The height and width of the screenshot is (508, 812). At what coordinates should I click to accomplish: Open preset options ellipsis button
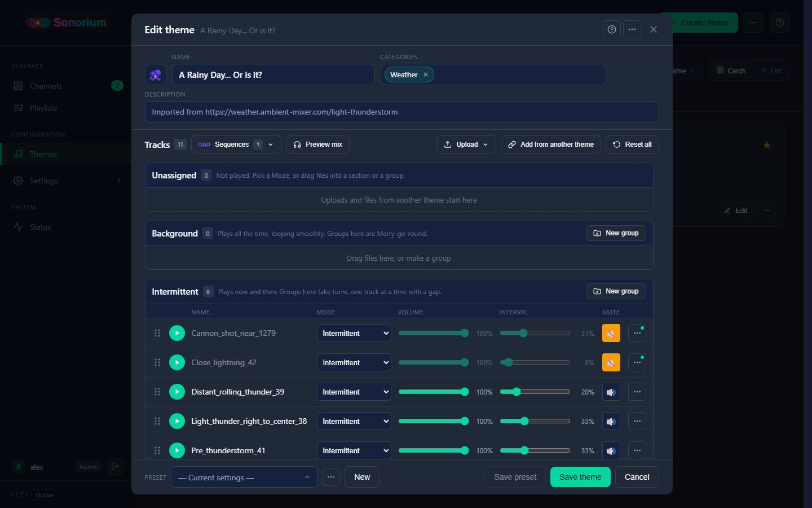click(331, 477)
